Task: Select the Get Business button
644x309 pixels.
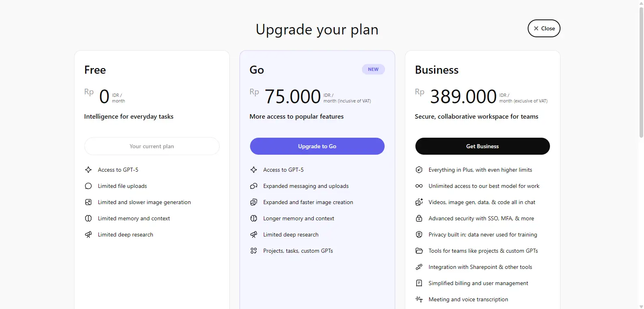Action: tap(483, 146)
